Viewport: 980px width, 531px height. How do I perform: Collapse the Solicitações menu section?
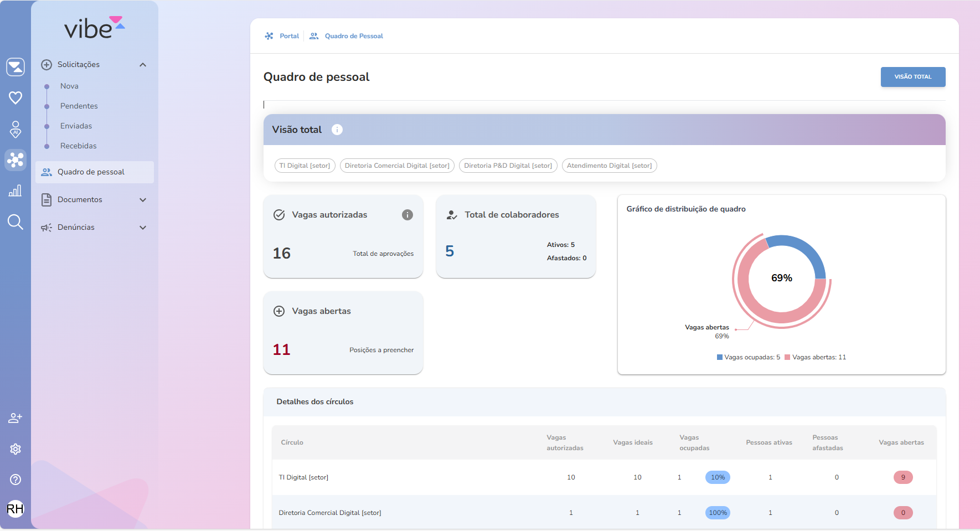click(x=143, y=65)
